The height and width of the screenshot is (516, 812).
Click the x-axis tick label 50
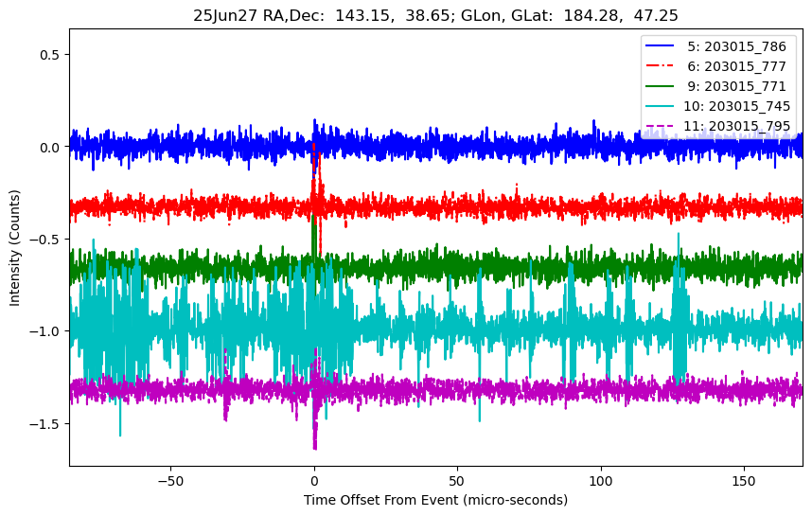coord(457,480)
